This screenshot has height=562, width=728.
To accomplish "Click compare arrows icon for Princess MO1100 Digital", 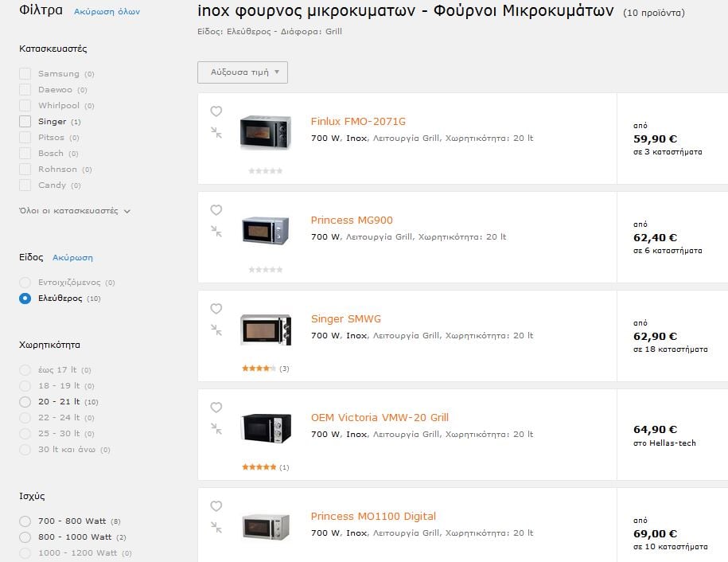I will (x=216, y=527).
